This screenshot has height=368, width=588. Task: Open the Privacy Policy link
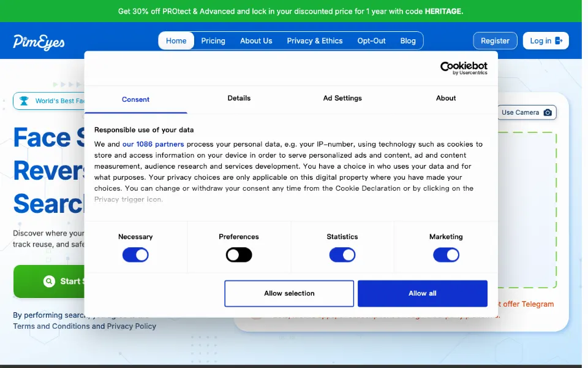click(131, 326)
